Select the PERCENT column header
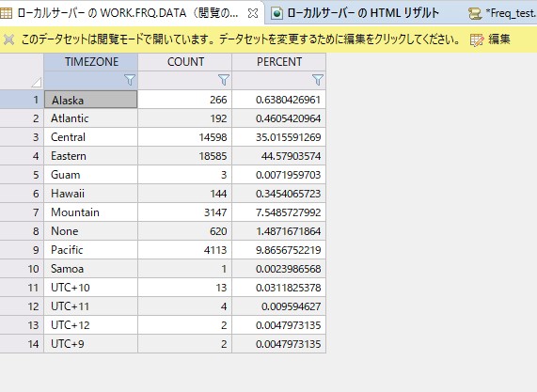Screen dimensions: 537x392 (279, 62)
